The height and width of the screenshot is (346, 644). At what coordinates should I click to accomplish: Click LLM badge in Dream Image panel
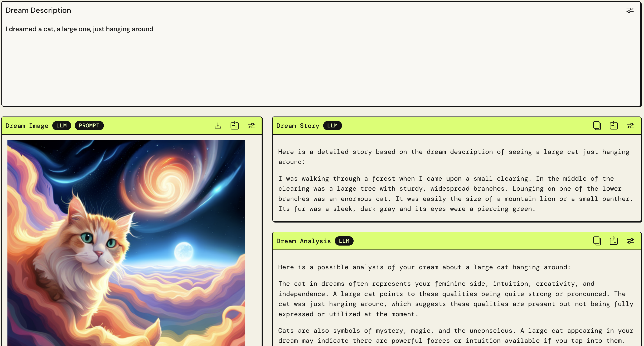[62, 126]
